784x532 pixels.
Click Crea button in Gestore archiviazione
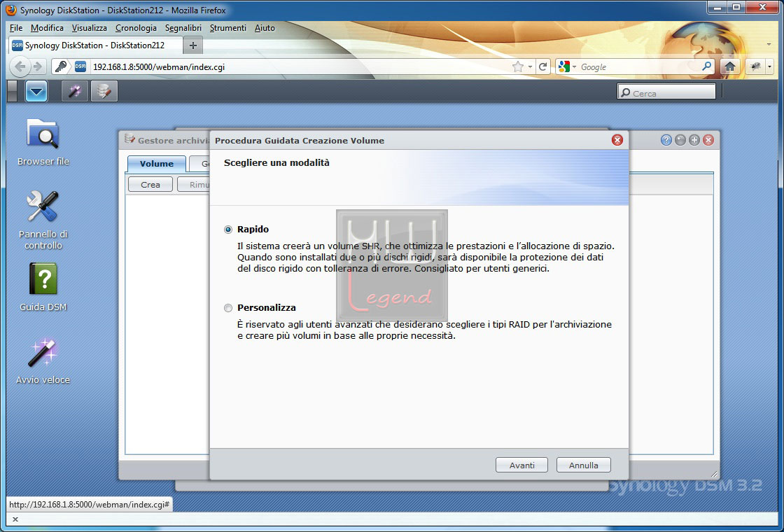pyautogui.click(x=150, y=185)
